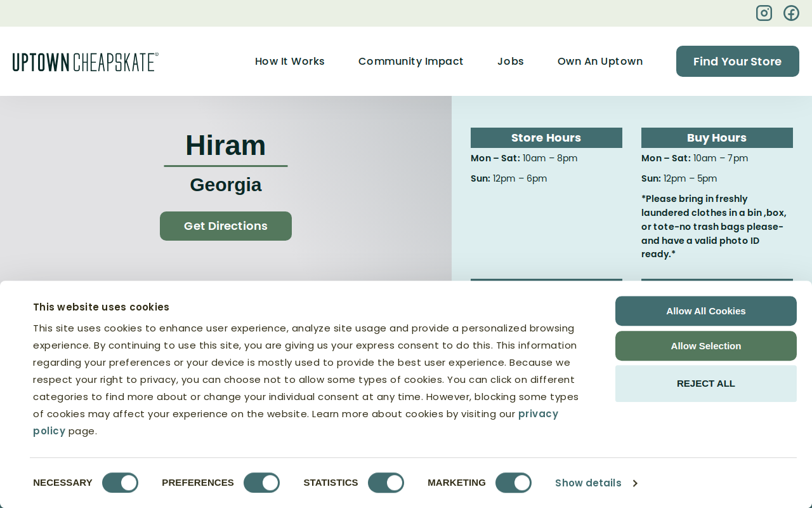Open the Facebook social icon
Viewport: 812px width, 508px height.
coord(791,13)
